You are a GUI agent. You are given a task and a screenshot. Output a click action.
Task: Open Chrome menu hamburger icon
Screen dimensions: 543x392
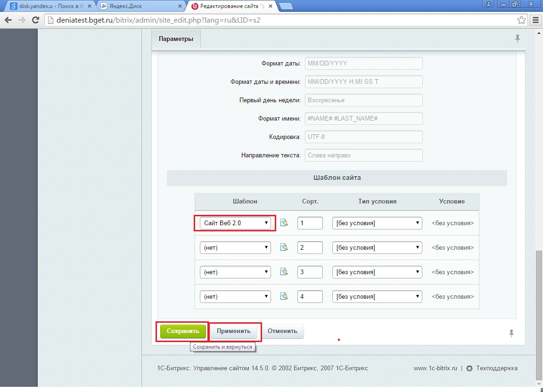coord(535,20)
